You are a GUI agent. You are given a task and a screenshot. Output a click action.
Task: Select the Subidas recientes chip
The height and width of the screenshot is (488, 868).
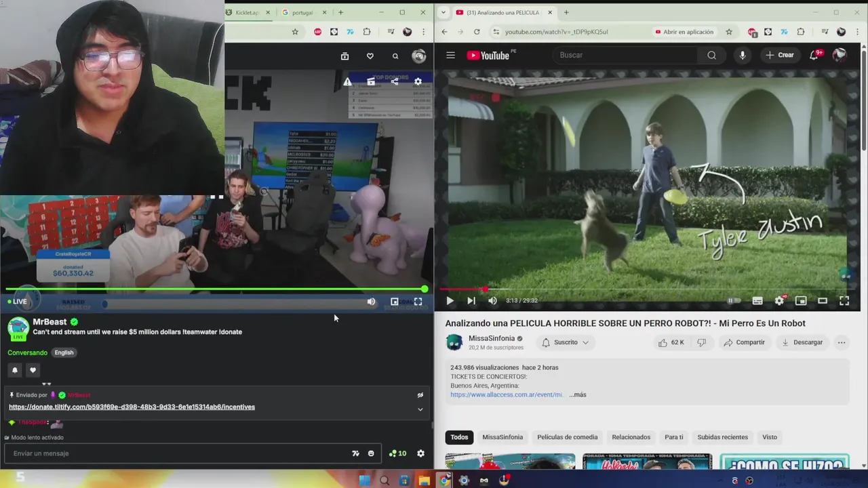click(x=723, y=437)
